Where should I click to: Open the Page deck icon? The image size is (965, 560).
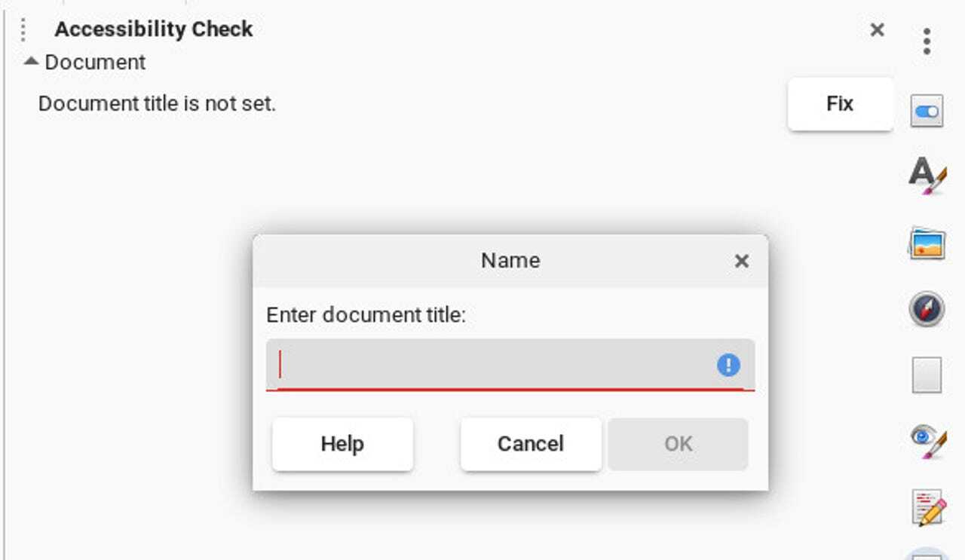pos(927,375)
